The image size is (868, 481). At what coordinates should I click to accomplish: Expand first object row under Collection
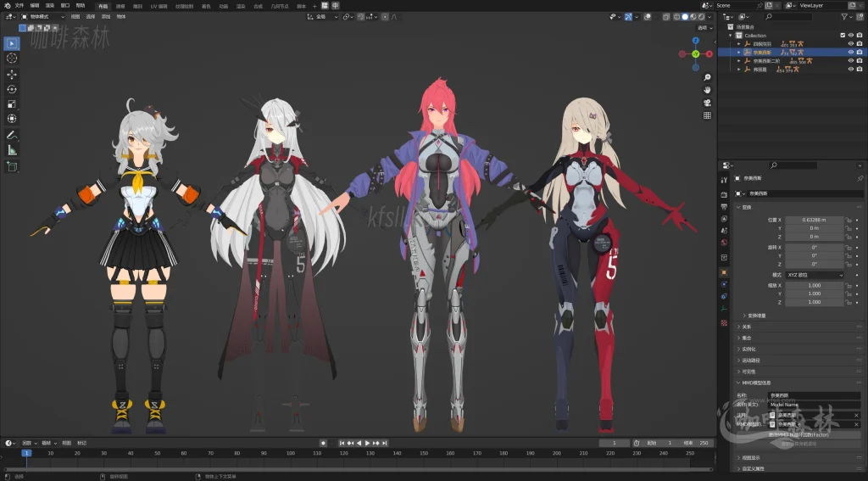pos(739,44)
